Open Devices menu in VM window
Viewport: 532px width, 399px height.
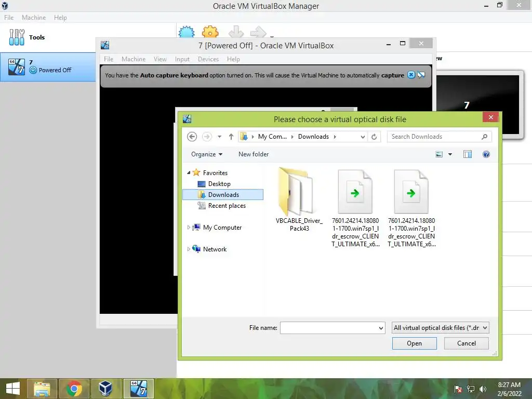(208, 59)
